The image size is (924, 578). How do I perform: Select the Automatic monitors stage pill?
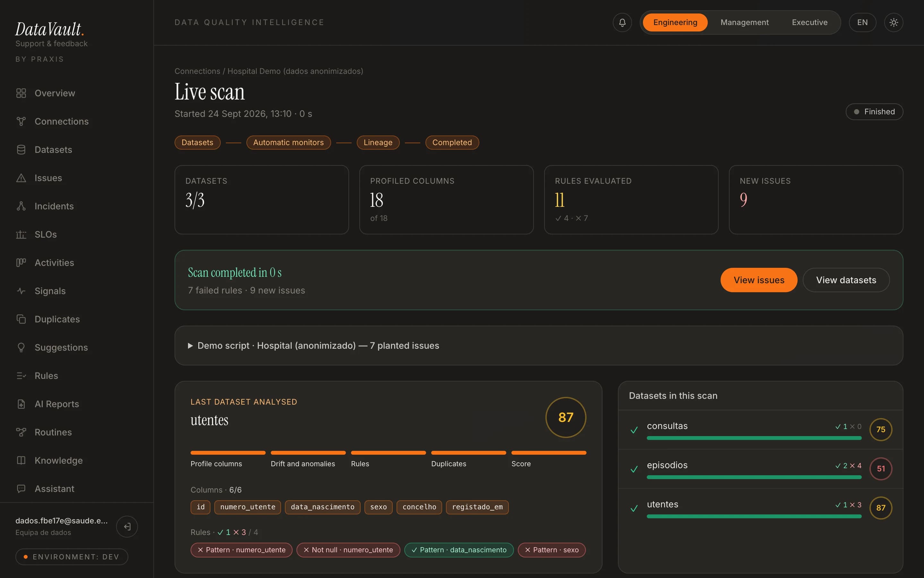point(288,143)
